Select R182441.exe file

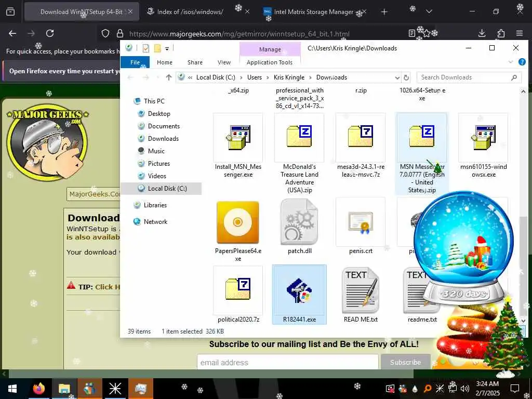tap(299, 295)
